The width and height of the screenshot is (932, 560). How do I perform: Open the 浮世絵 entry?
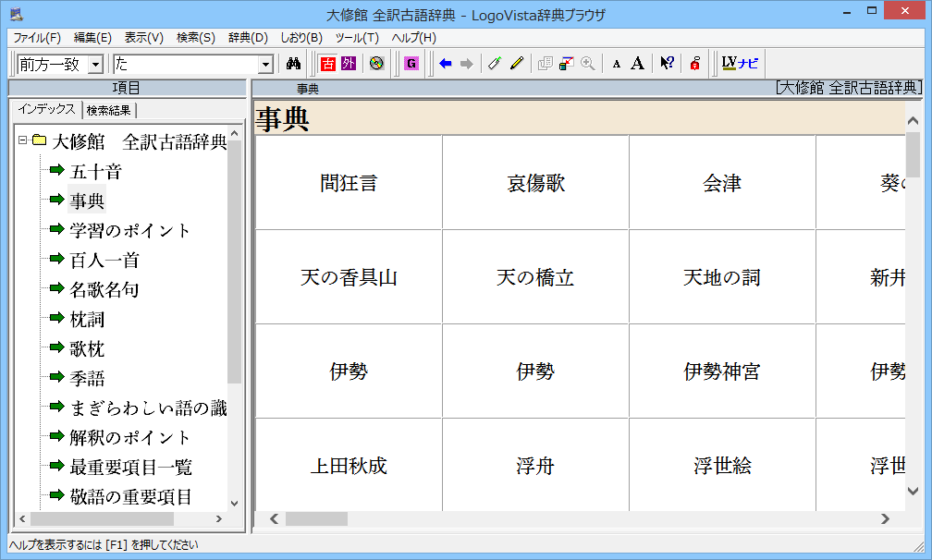click(722, 466)
